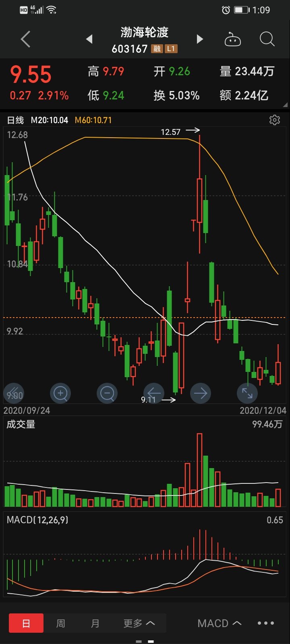This screenshot has width=290, height=644.
Task: Tap turnover rate 5.03%
Action: click(x=184, y=95)
